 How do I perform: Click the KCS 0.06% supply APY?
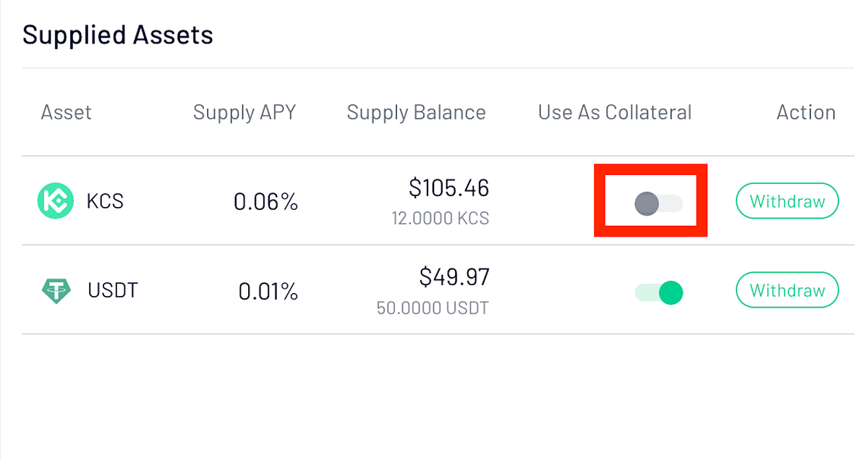point(266,202)
